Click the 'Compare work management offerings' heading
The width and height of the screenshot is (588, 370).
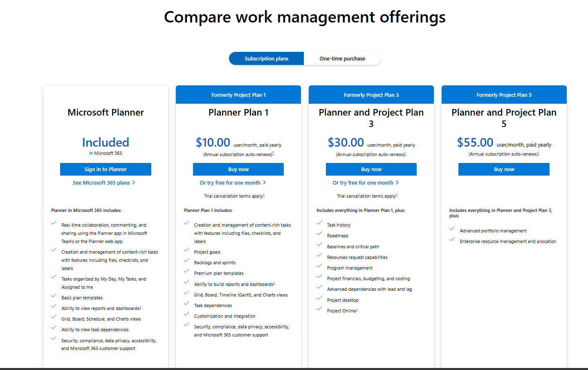(x=305, y=17)
